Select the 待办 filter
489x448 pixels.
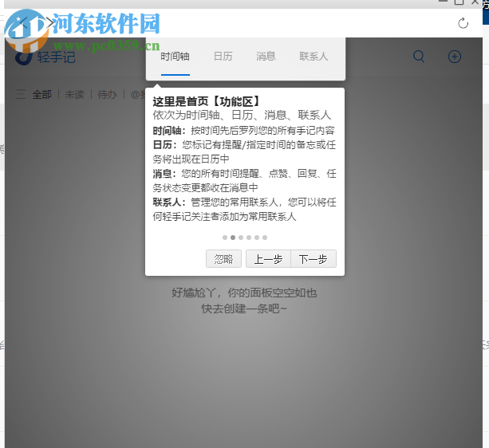[x=107, y=94]
